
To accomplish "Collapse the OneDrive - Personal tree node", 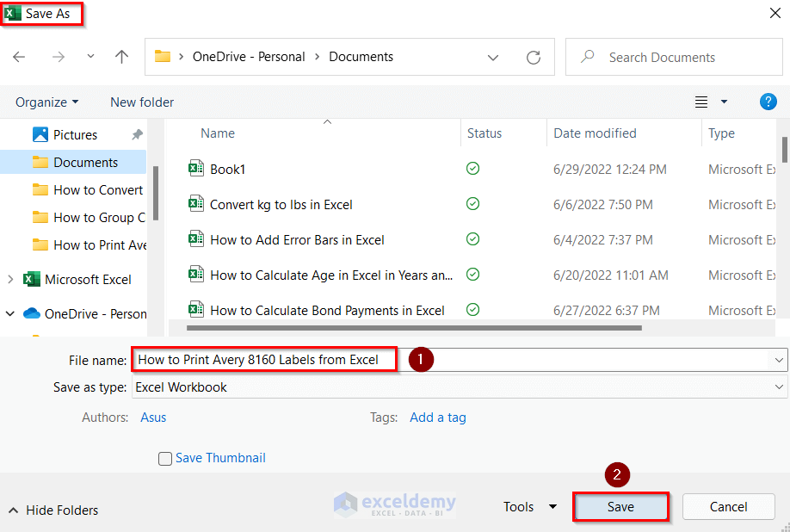I will tap(10, 314).
